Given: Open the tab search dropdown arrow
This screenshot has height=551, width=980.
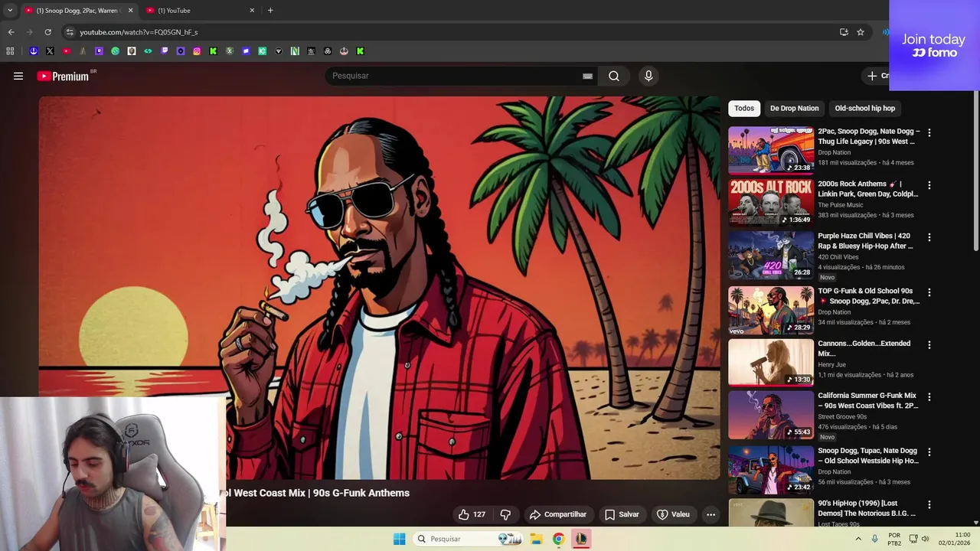Looking at the screenshot, I should [x=10, y=10].
